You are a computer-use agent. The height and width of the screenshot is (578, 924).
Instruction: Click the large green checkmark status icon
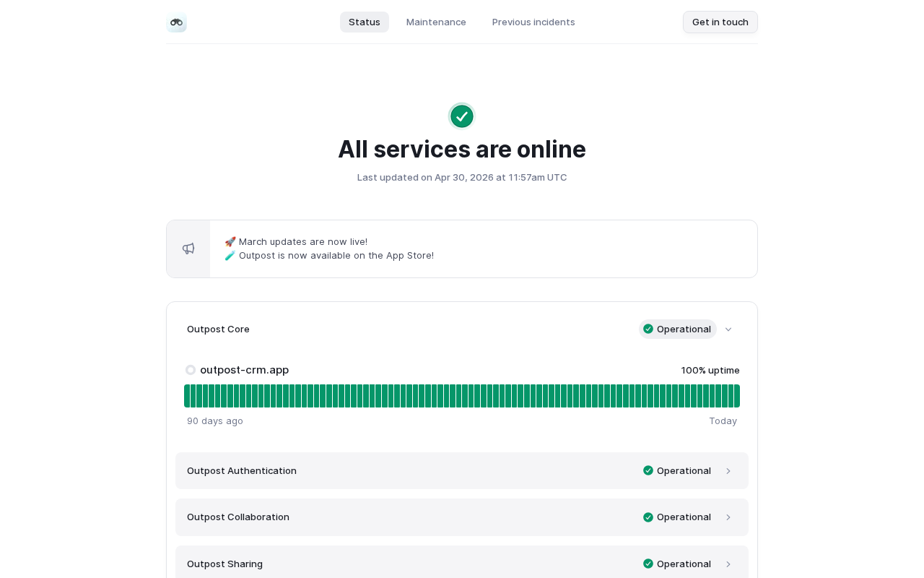[x=462, y=116]
